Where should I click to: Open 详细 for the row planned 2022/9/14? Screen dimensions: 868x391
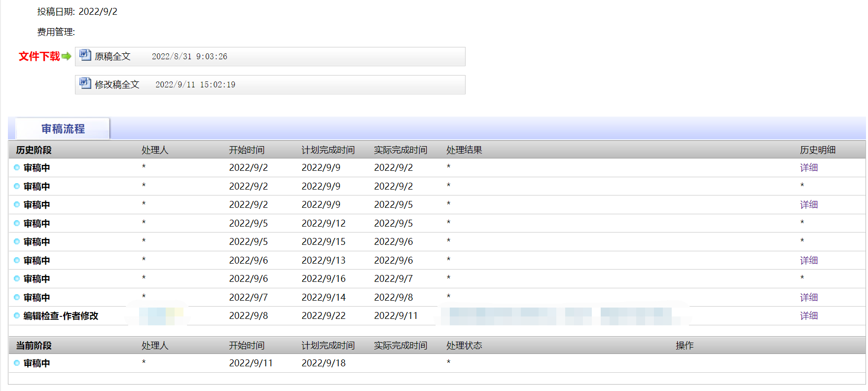(809, 297)
